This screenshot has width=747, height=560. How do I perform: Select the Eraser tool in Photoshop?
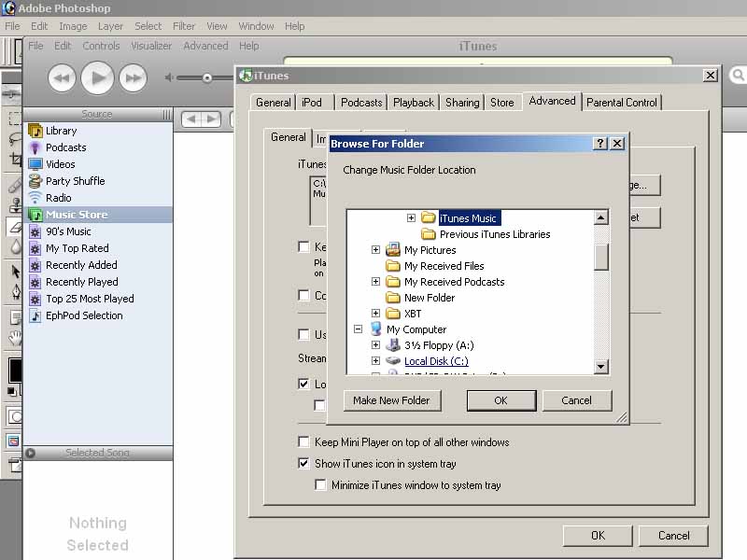pyautogui.click(x=16, y=226)
